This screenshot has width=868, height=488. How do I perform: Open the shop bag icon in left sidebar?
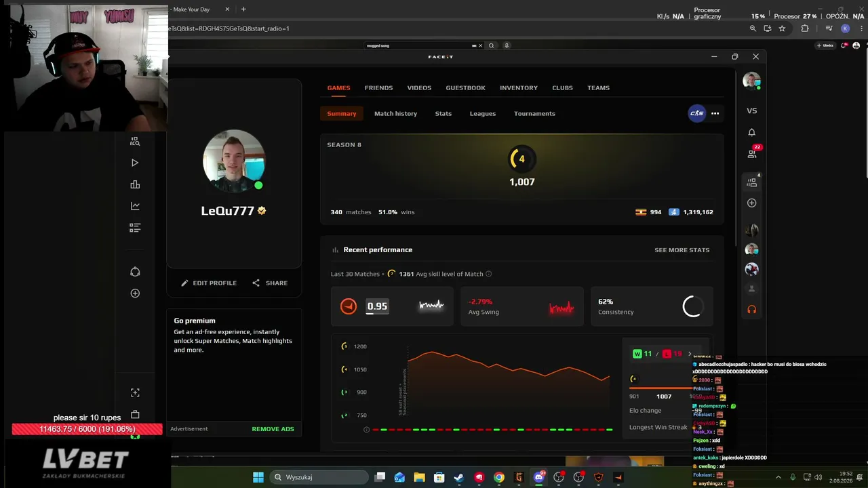point(135,415)
